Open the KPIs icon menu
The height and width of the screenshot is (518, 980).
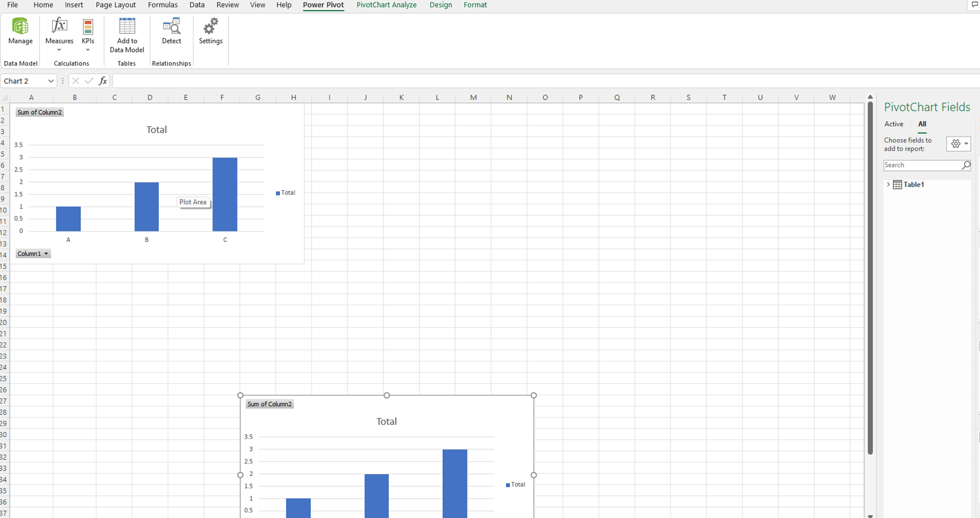pyautogui.click(x=88, y=27)
